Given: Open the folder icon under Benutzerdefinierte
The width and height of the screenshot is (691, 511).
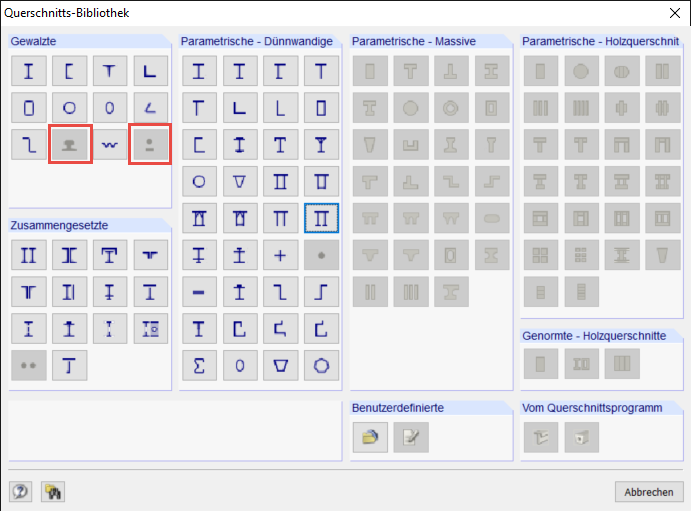Looking at the screenshot, I should [370, 436].
